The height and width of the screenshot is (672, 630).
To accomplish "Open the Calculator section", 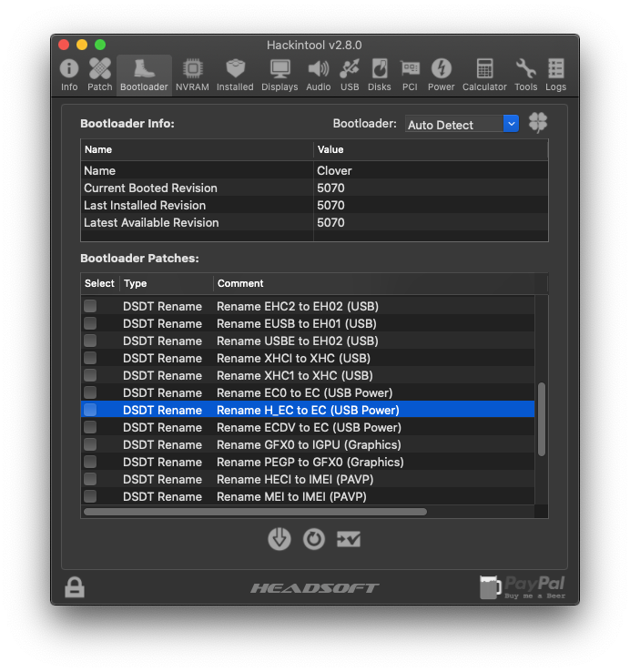I will tap(484, 75).
